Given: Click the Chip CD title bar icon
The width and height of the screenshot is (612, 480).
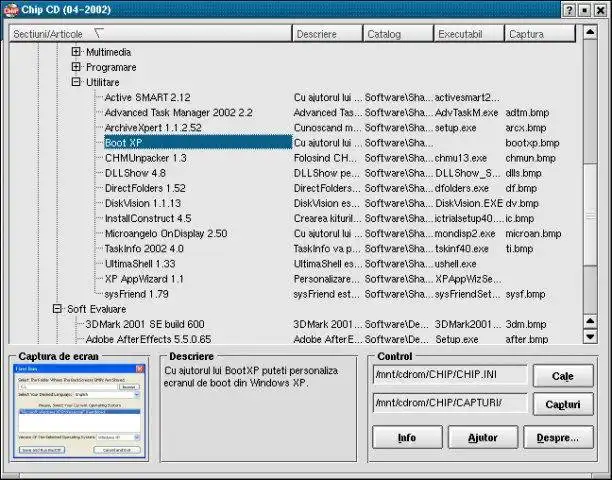Looking at the screenshot, I should 11,10.
